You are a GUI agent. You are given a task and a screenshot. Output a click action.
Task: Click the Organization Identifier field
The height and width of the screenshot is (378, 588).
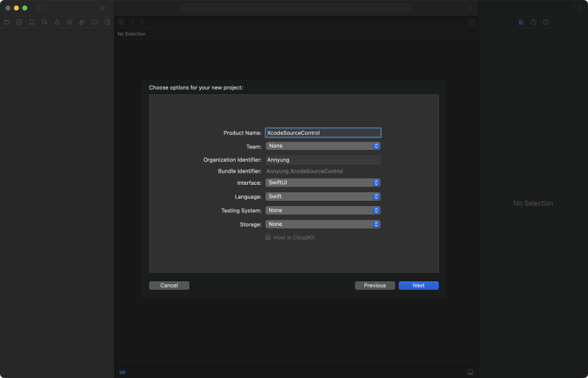[x=323, y=160]
